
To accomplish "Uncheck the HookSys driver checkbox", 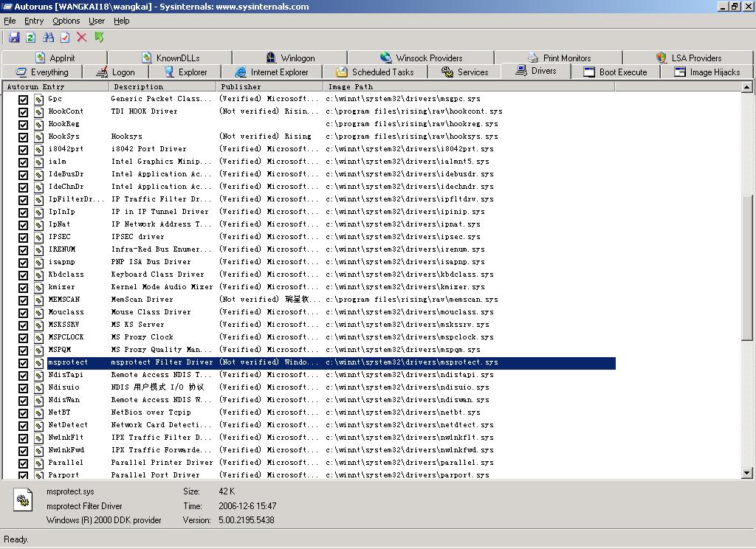I will [23, 137].
